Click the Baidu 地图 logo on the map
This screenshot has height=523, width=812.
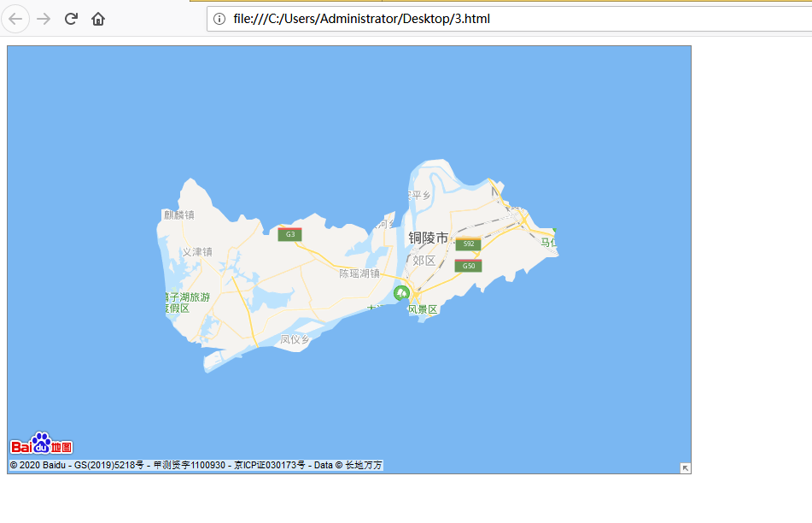pos(41,444)
